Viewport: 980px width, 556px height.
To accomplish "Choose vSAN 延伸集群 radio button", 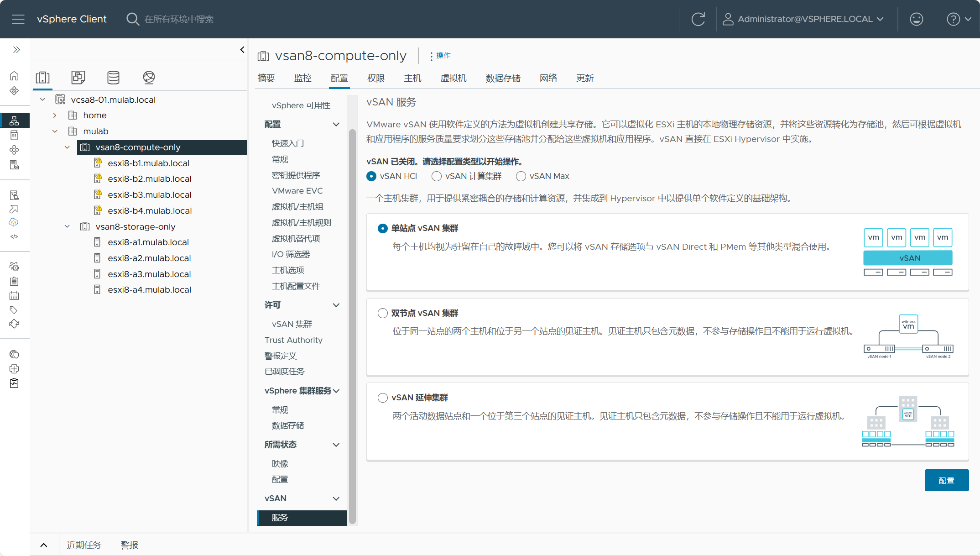I will click(383, 398).
